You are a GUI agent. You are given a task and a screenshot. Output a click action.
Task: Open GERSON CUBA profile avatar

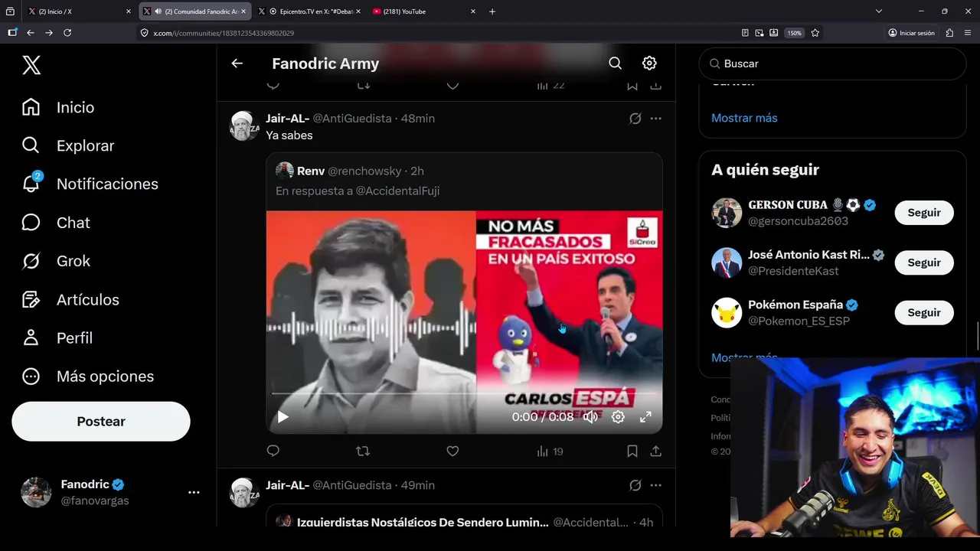pos(727,213)
